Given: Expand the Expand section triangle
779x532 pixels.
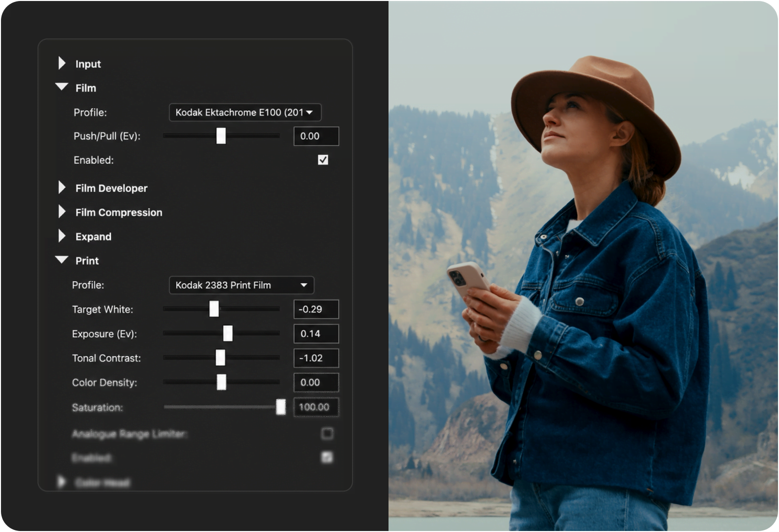Looking at the screenshot, I should coord(62,235).
